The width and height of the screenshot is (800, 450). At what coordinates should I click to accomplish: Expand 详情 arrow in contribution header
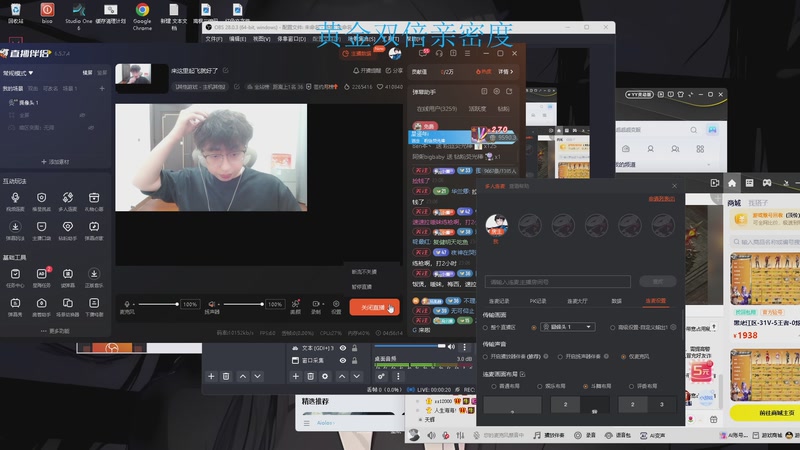(x=506, y=72)
